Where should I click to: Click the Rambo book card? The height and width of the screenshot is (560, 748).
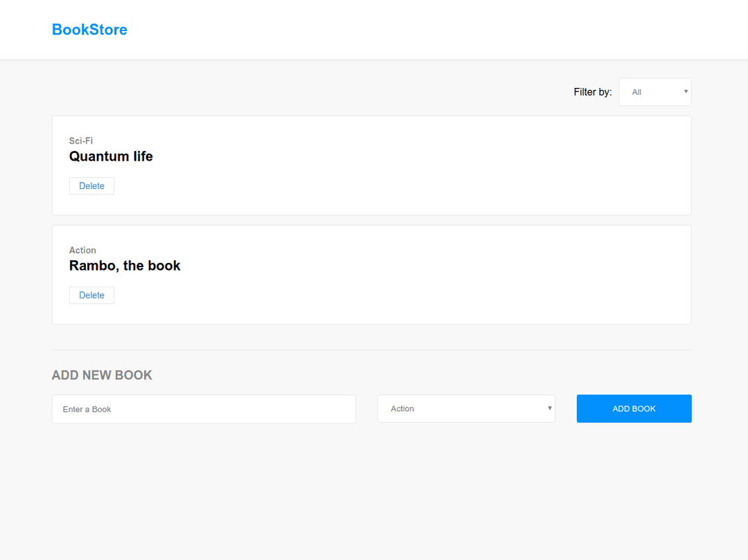371,274
